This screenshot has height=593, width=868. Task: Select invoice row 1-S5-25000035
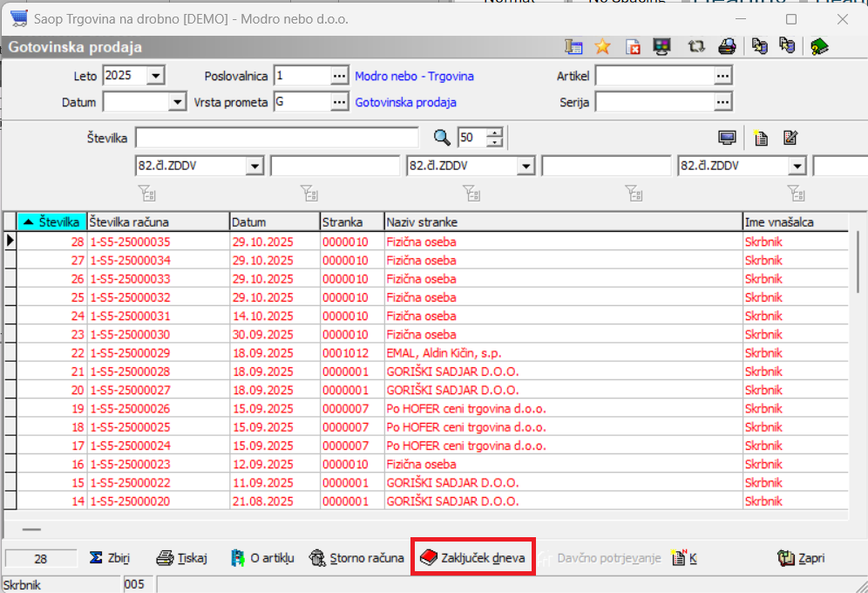(x=433, y=242)
